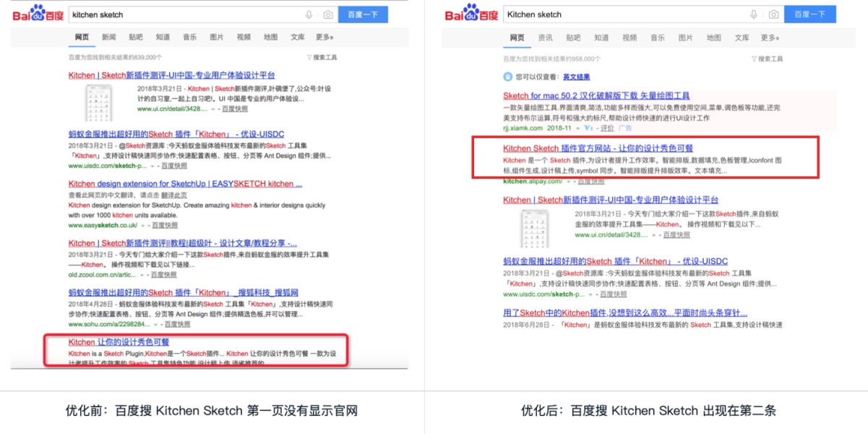The width and height of the screenshot is (868, 434).
Task: Open the 文库 tab in right screenshot
Action: 742,38
